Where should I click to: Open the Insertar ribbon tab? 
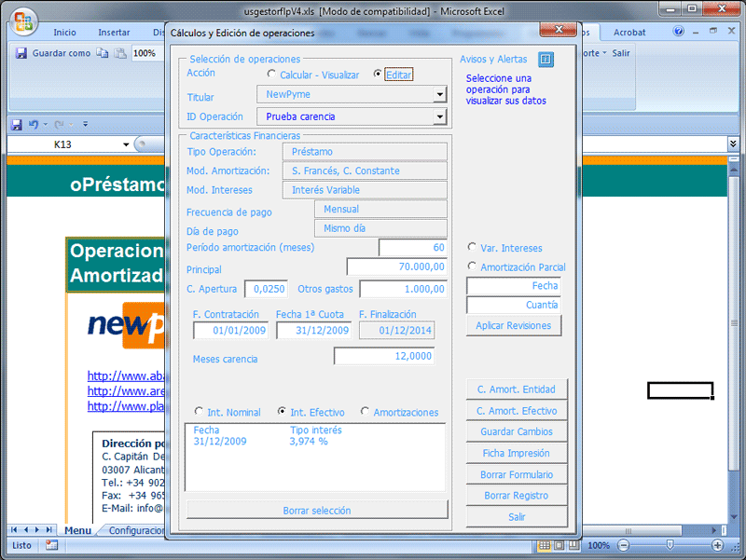coord(114,33)
